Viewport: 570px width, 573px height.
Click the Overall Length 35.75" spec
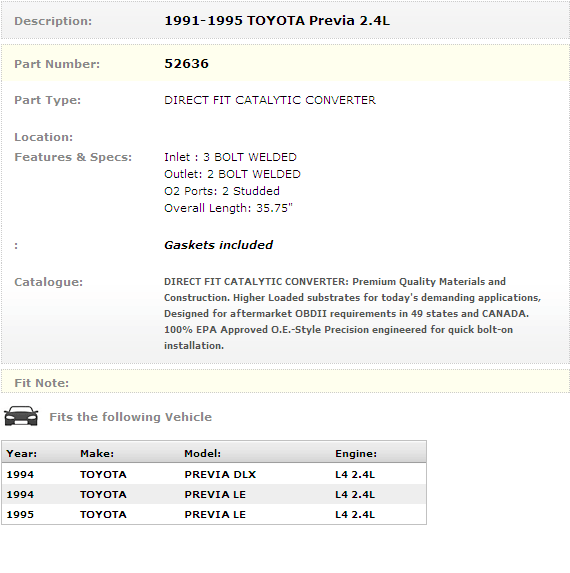pos(228,208)
